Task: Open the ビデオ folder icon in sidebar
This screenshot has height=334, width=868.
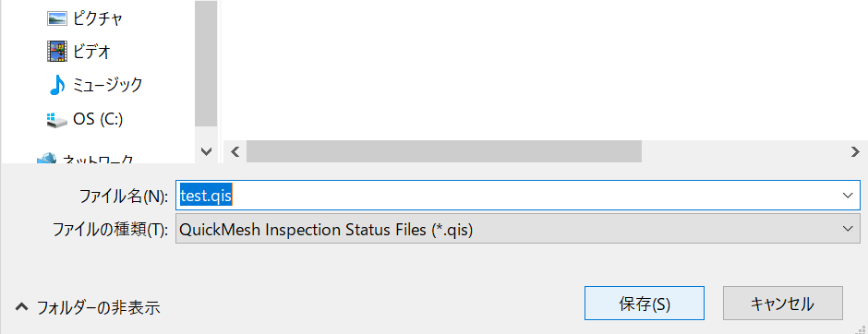Action: (57, 52)
